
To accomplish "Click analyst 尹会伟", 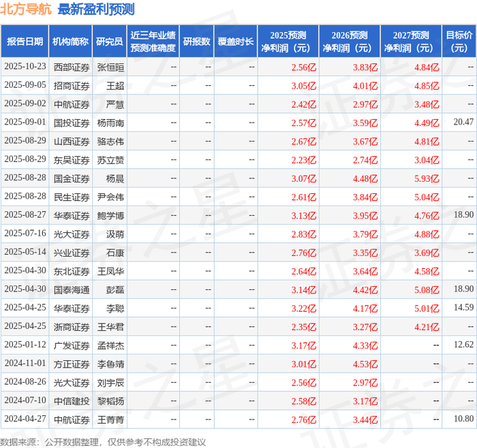I will tap(110, 197).
